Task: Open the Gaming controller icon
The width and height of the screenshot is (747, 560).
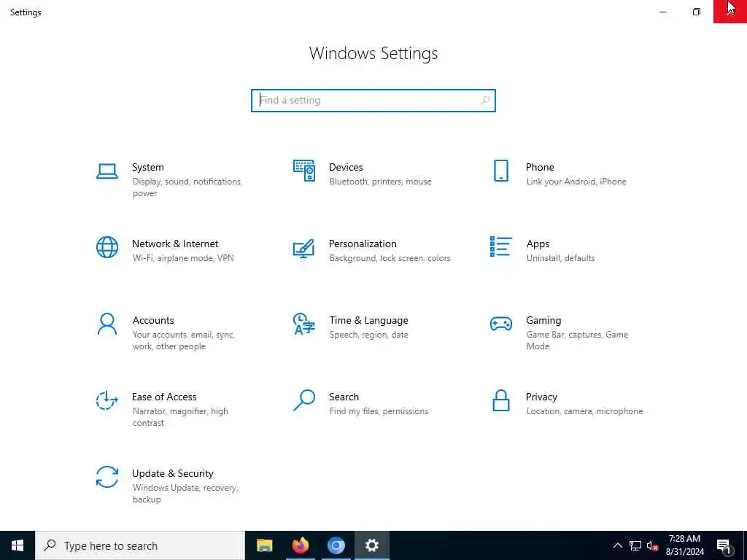Action: pos(500,324)
